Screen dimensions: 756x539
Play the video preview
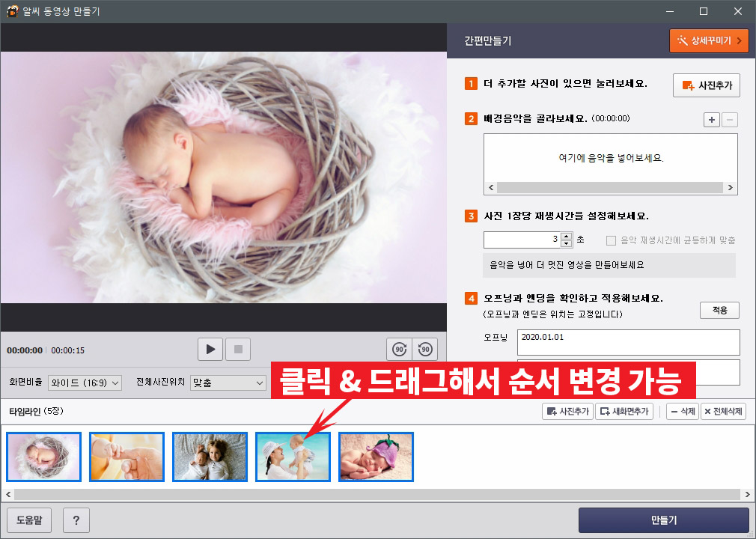(210, 349)
